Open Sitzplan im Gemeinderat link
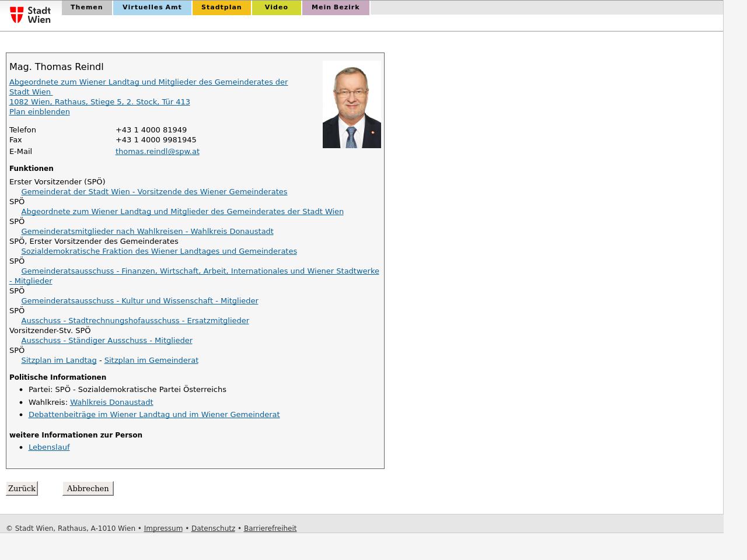Viewport: 747px width, 560px height. [151, 360]
